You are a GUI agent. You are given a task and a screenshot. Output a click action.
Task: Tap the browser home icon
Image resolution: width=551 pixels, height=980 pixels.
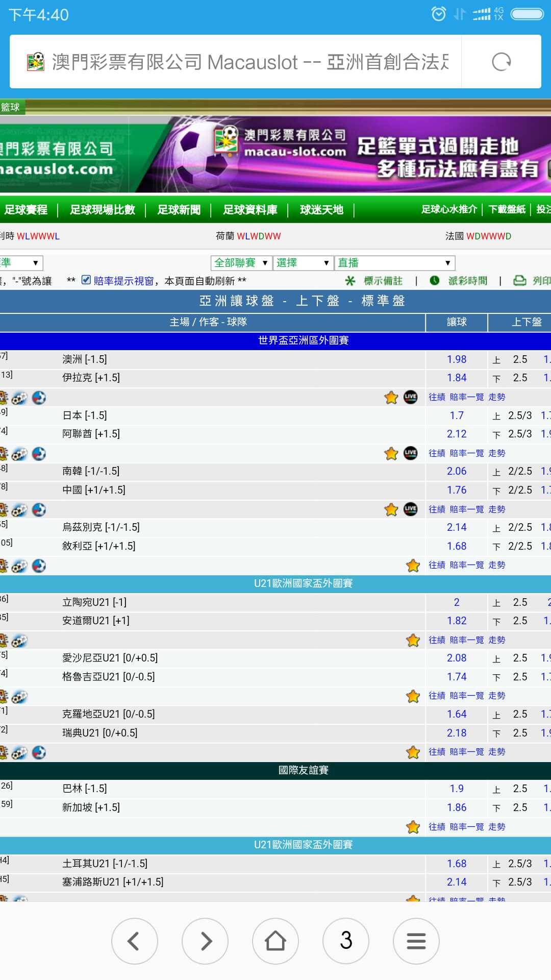pos(275,941)
